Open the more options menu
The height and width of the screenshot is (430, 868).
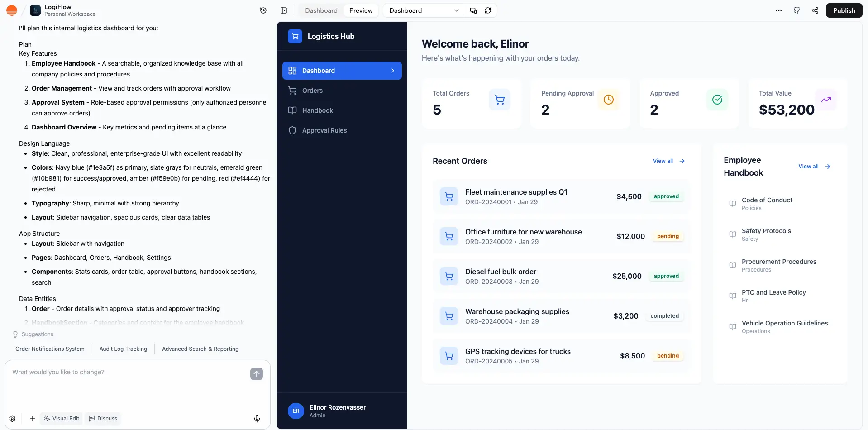(778, 10)
